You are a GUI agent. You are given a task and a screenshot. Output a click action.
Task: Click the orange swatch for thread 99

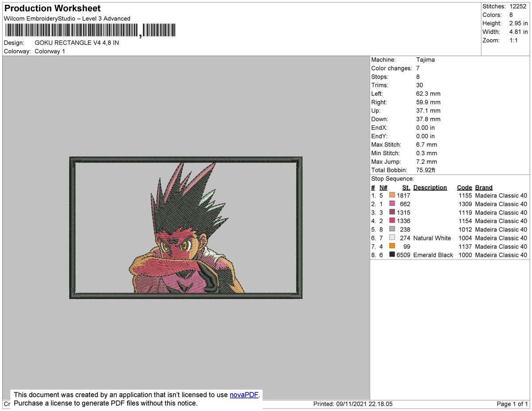coord(392,246)
